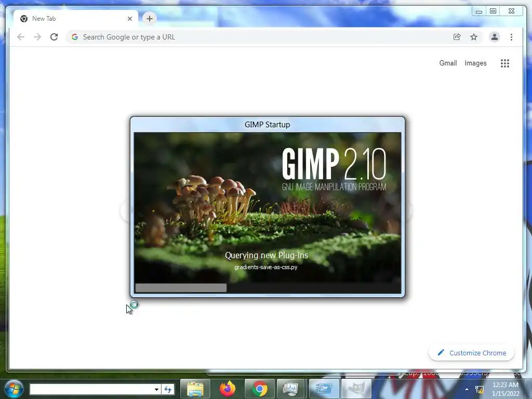Select the New Tab tab
This screenshot has width=532, height=399.
76,19
